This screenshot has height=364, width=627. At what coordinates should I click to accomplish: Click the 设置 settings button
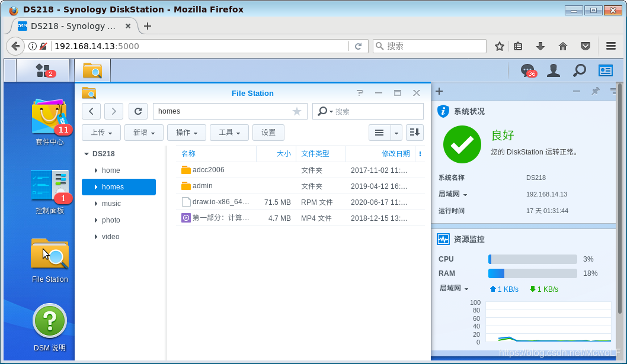point(268,132)
